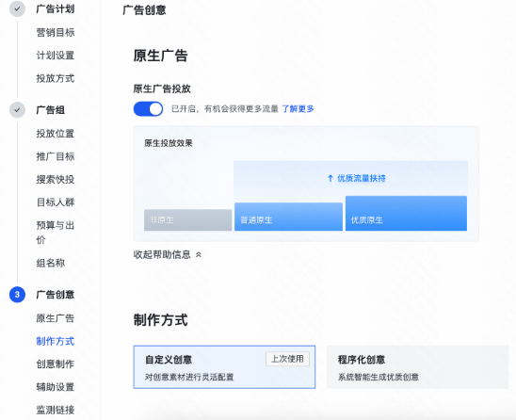Jump to 预算与出价 section
Viewport: 516px width, 420px height.
coord(56,233)
